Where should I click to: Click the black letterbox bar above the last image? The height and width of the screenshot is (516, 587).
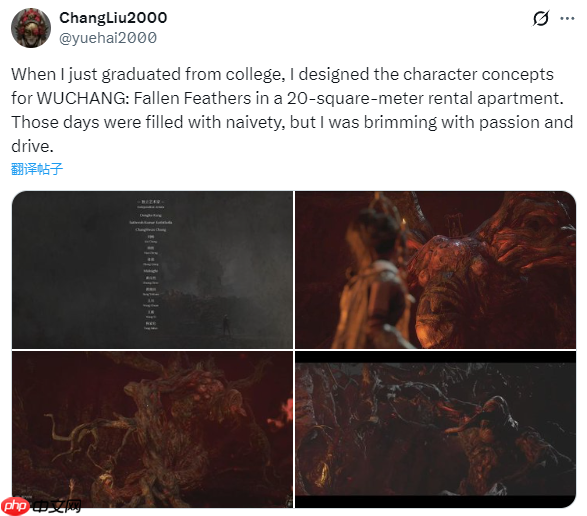point(435,357)
